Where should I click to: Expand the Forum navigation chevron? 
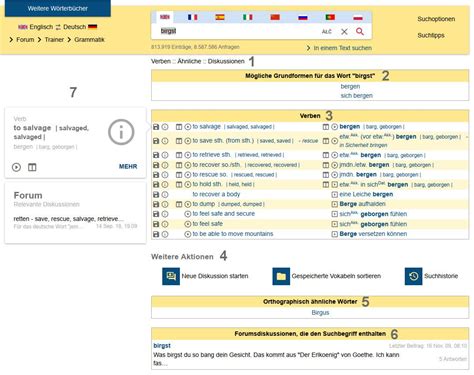(x=11, y=40)
